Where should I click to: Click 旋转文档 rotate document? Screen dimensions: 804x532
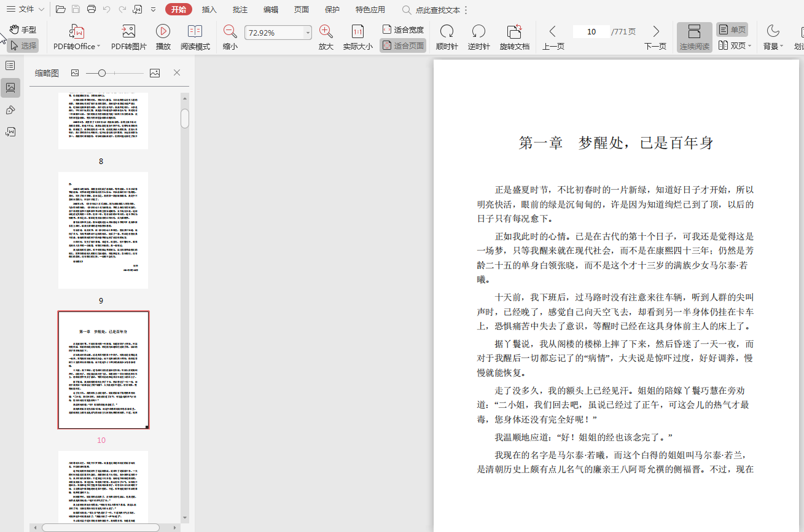click(514, 37)
